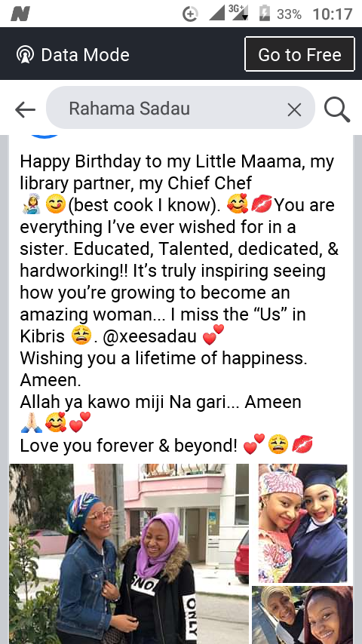Tap the battery icon in status bar

coord(264,14)
